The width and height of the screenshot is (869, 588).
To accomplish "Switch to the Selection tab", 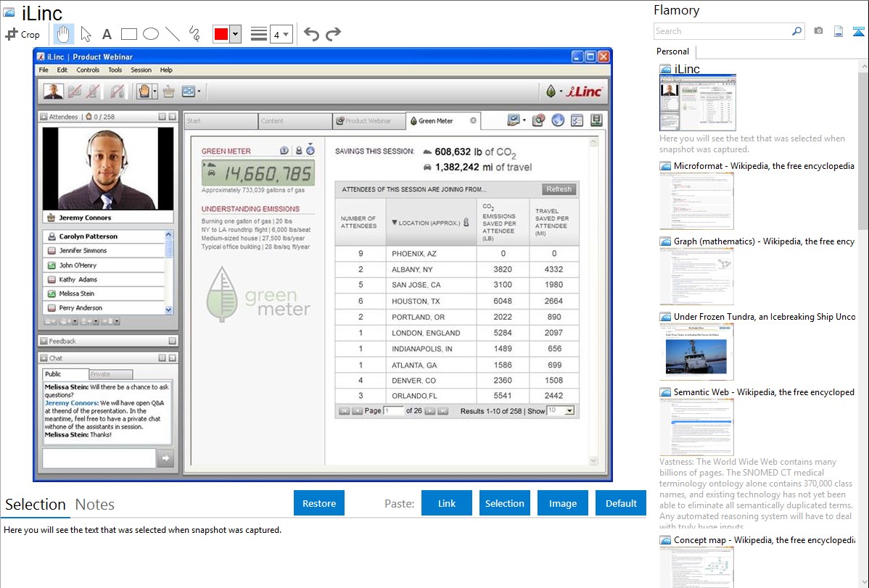I will click(x=36, y=505).
